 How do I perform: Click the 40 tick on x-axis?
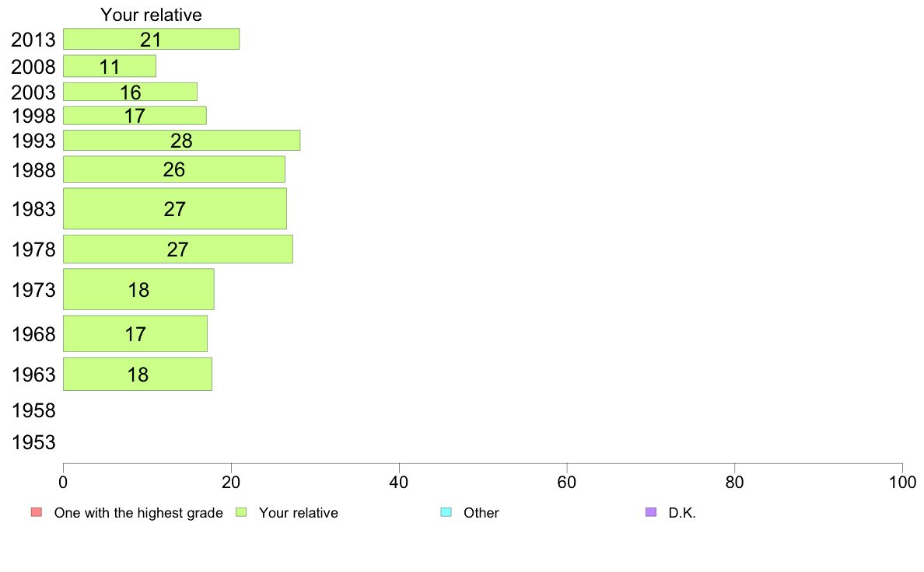(x=399, y=483)
